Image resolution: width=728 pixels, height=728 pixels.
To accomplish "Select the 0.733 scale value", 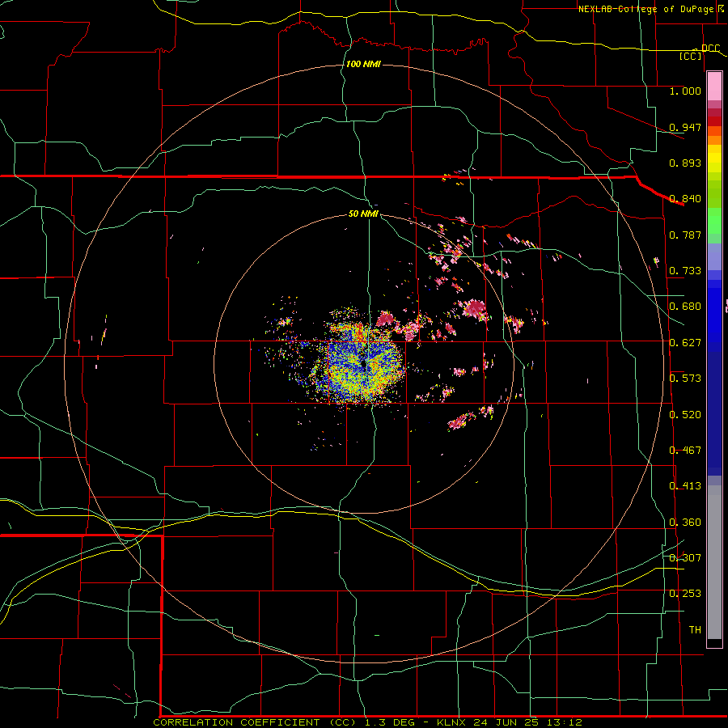I will 685,271.
